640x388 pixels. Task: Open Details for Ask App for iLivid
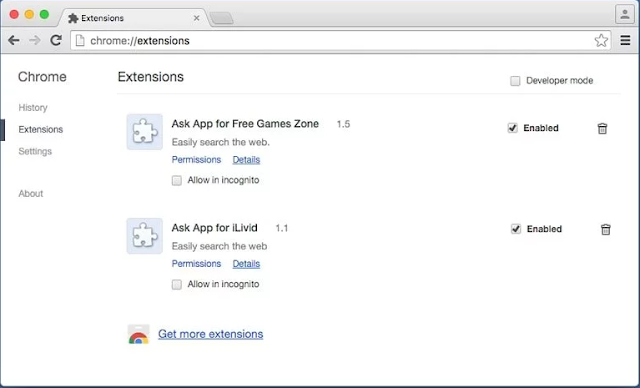[246, 264]
